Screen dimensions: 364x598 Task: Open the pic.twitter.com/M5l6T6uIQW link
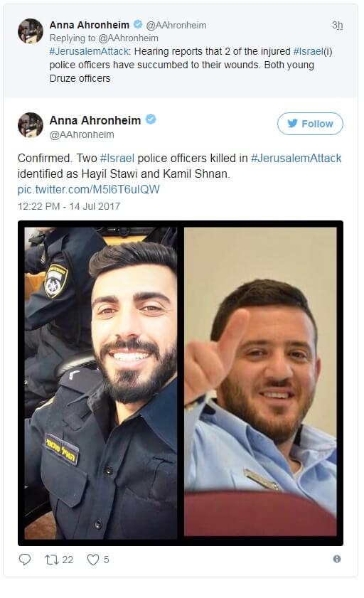(88, 190)
